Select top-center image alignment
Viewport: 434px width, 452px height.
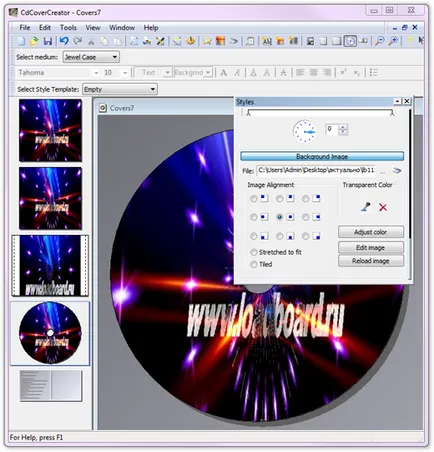pyautogui.click(x=280, y=199)
